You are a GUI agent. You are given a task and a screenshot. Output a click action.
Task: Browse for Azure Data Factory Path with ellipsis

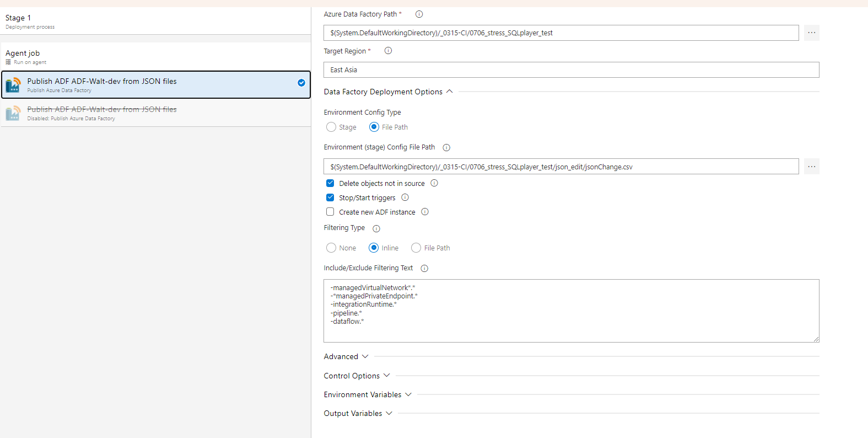812,33
